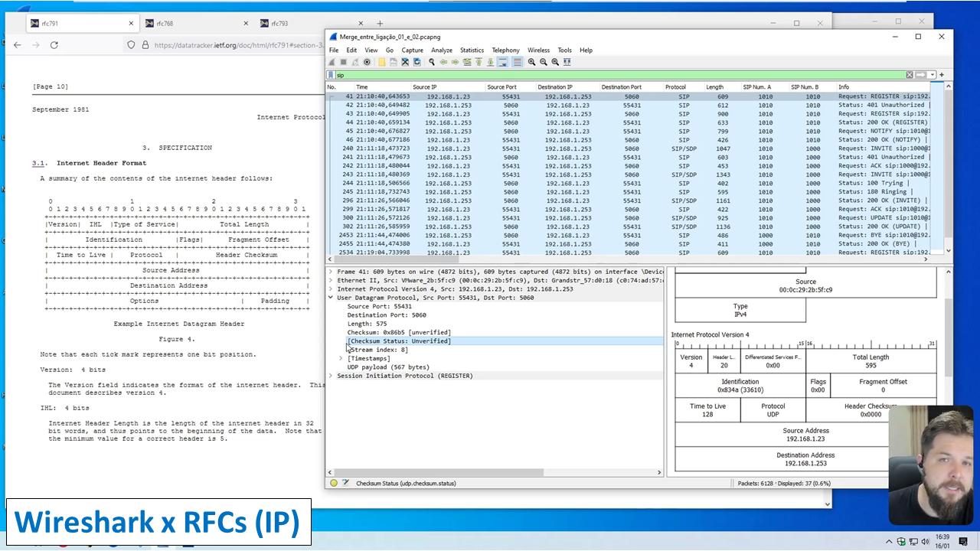This screenshot has width=980, height=551.
Task: Open Wireshark Wireless menu
Action: [538, 50]
